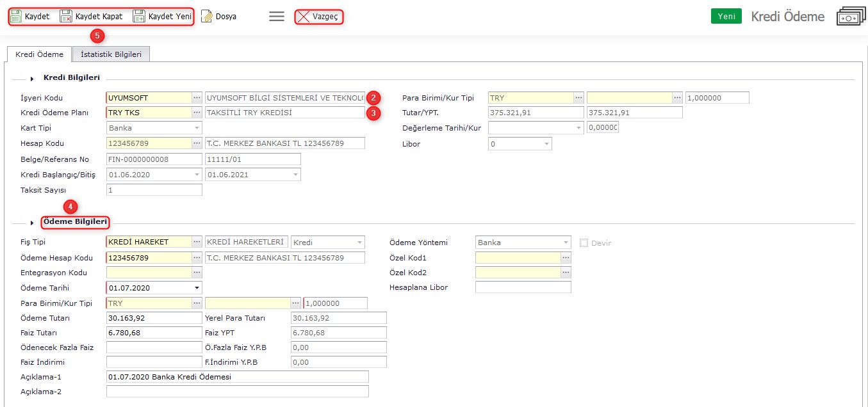Collapse the Ödeme Bilgileri section
Viewport: 868px width, 407px height.
(32, 223)
